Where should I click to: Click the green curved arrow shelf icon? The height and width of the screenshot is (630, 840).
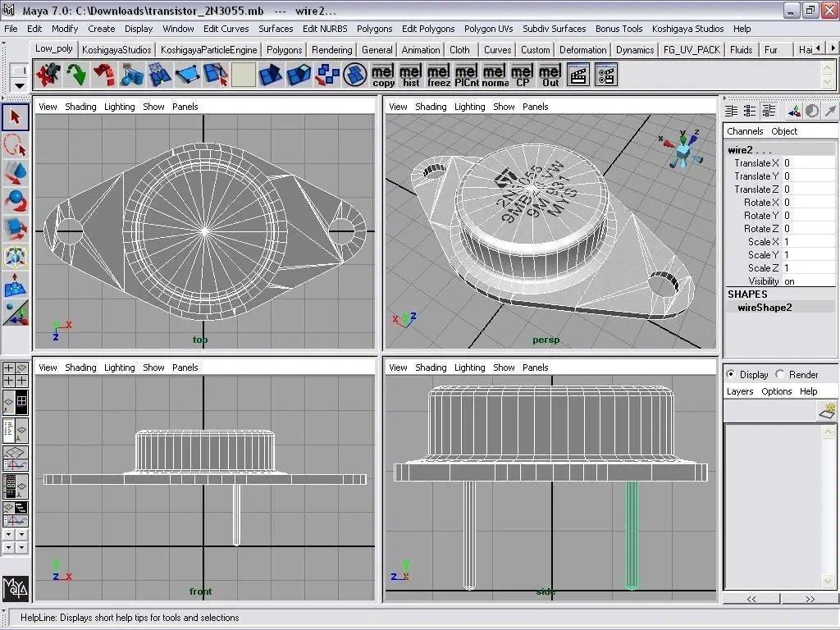click(76, 75)
